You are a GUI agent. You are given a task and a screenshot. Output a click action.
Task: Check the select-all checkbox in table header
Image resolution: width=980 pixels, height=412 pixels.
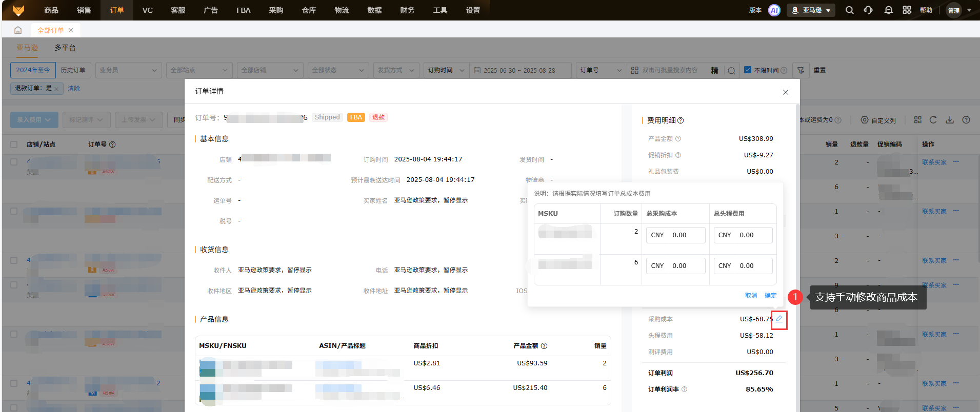(x=14, y=145)
